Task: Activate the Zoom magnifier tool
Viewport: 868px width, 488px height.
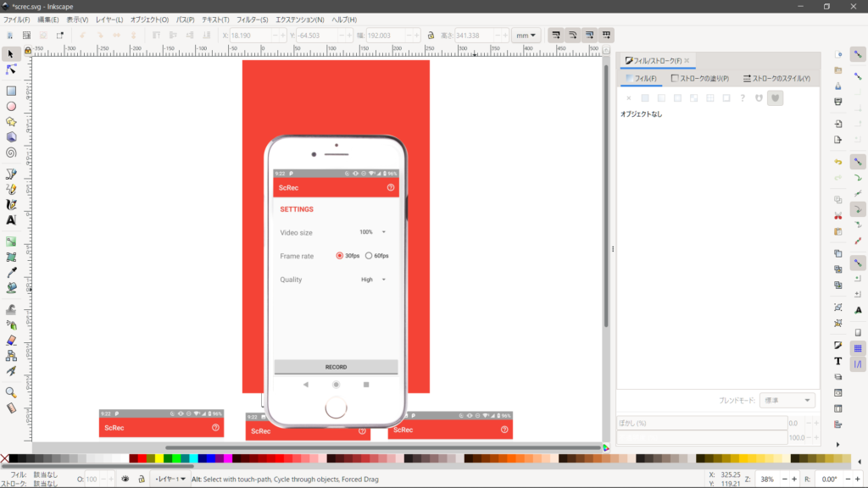Action: tap(10, 393)
